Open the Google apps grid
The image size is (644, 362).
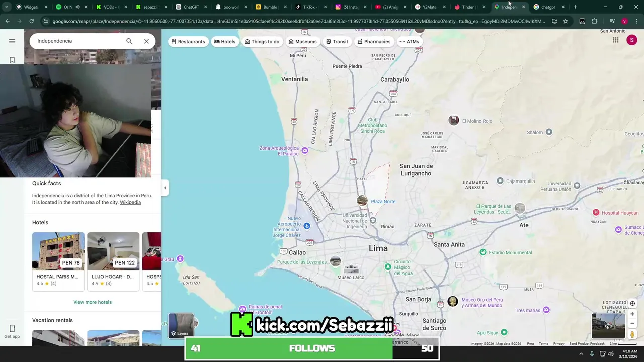tap(615, 40)
